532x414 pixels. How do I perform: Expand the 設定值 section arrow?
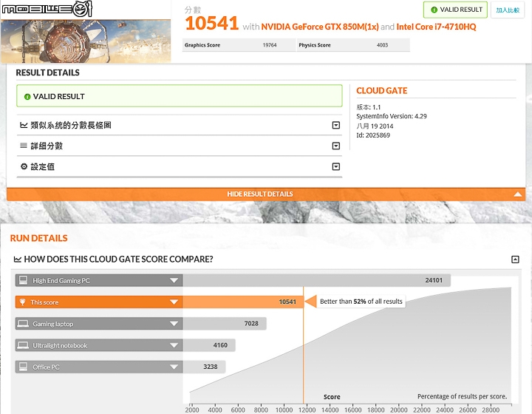(336, 166)
